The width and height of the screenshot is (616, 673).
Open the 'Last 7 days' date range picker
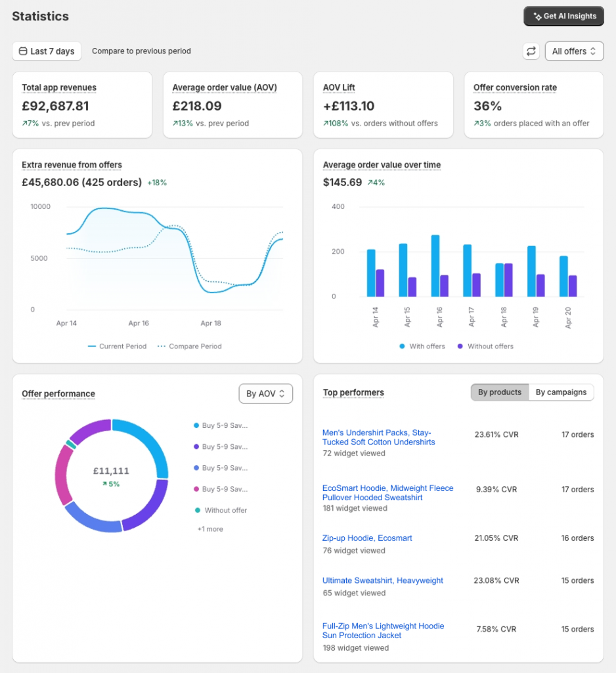pos(47,51)
